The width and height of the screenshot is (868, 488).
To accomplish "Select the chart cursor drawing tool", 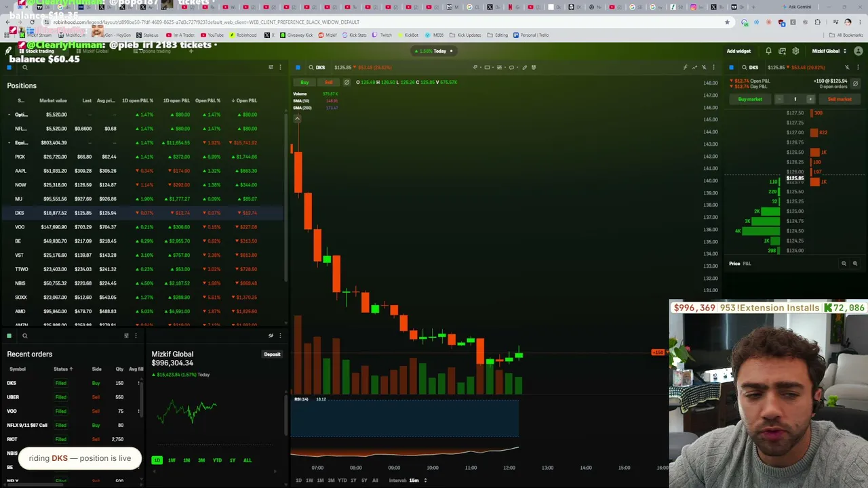I will (475, 67).
